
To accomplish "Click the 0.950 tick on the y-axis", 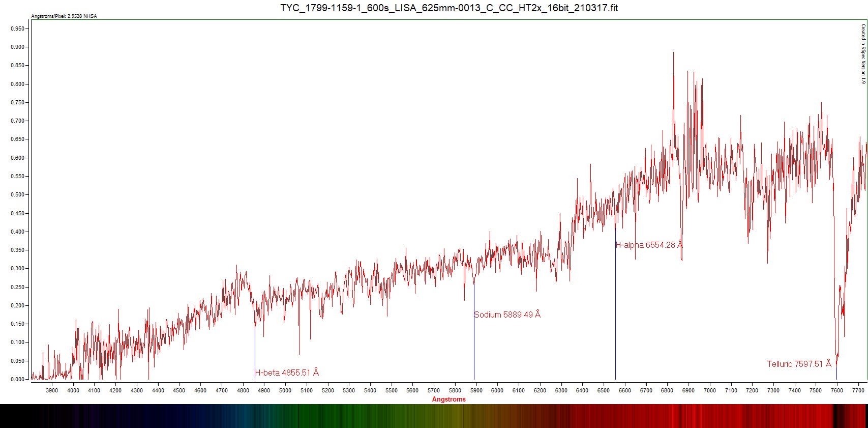I will (17, 29).
